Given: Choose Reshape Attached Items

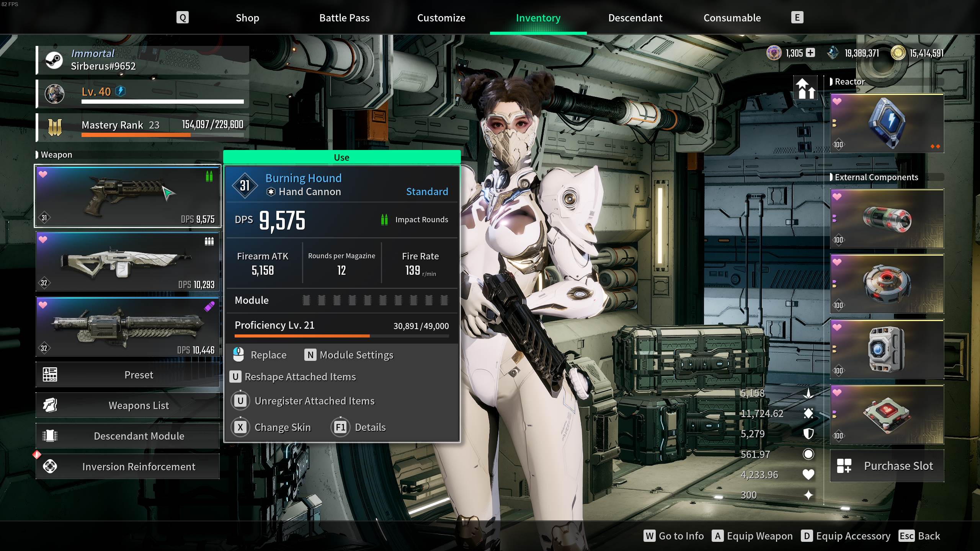Looking at the screenshot, I should [x=293, y=377].
